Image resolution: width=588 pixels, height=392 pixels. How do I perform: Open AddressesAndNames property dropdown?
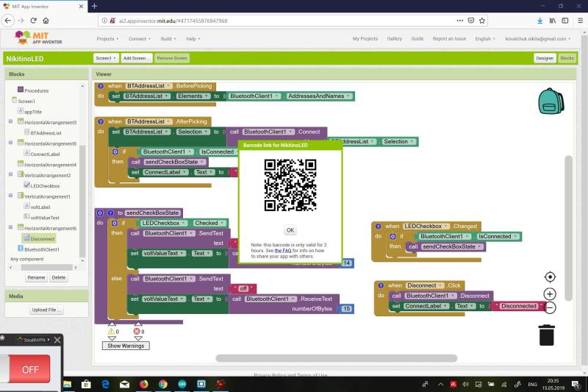tap(319, 96)
